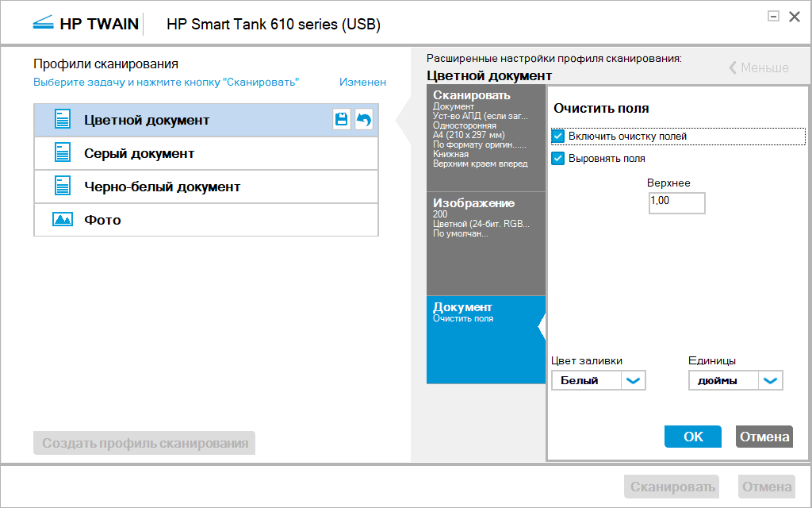Screen dimensions: 812x508
Task: Click the Очистить поля heading
Action: coord(601,108)
